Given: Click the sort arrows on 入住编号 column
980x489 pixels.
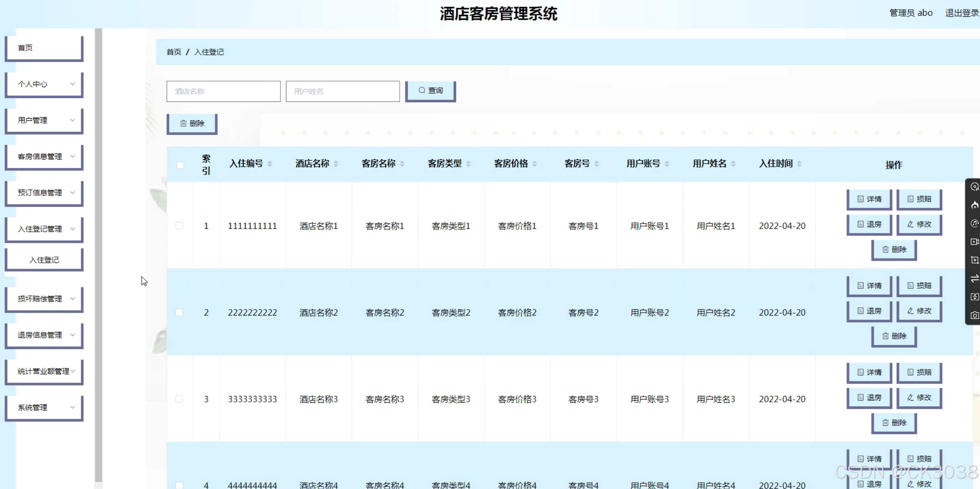Looking at the screenshot, I should tap(270, 164).
